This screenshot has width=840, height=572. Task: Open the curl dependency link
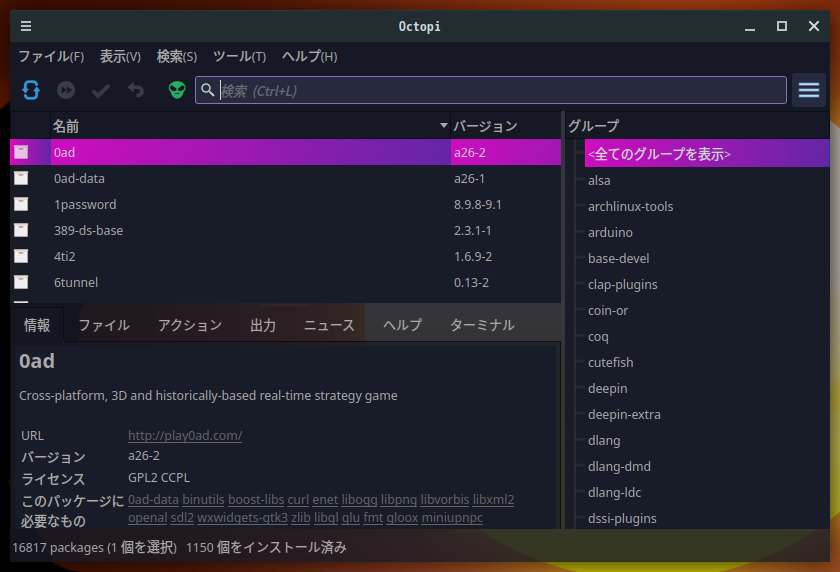click(x=298, y=499)
